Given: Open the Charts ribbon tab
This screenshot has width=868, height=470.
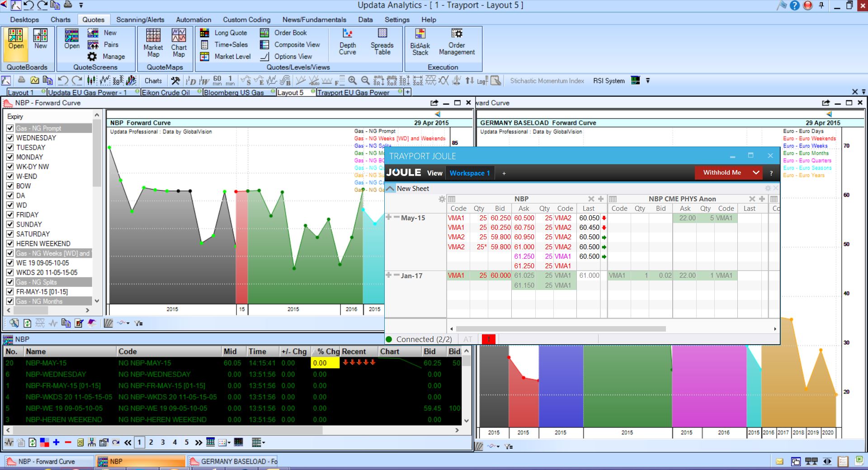Looking at the screenshot, I should coord(61,19).
